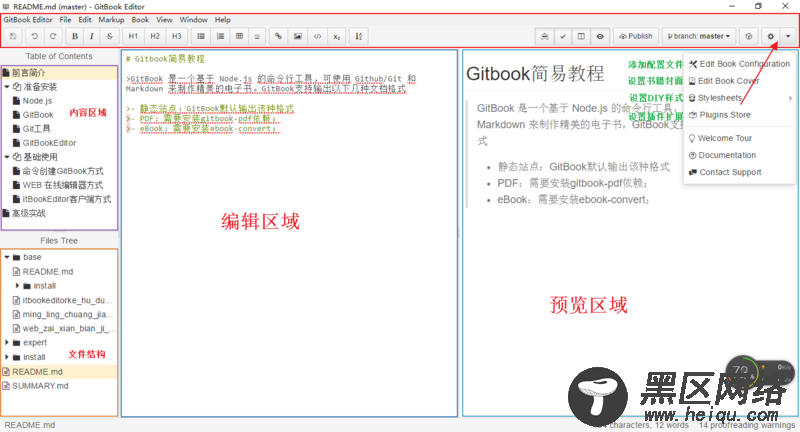Open the Plugins Store
This screenshot has height=432, width=800.
pyautogui.click(x=739, y=115)
